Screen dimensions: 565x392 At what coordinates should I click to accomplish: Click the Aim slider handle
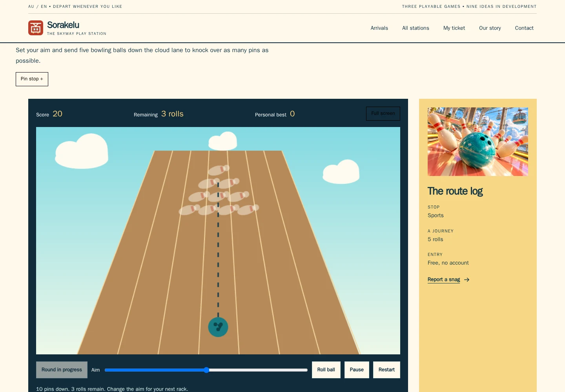coord(206,370)
